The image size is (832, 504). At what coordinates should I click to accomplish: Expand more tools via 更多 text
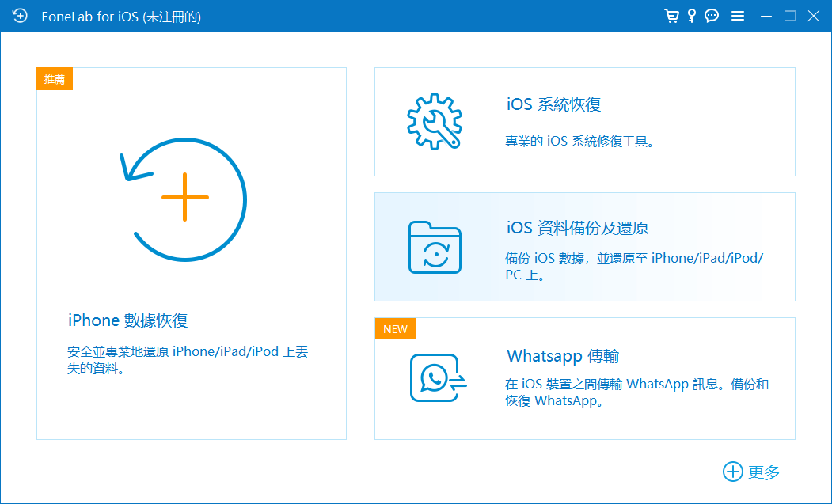764,472
